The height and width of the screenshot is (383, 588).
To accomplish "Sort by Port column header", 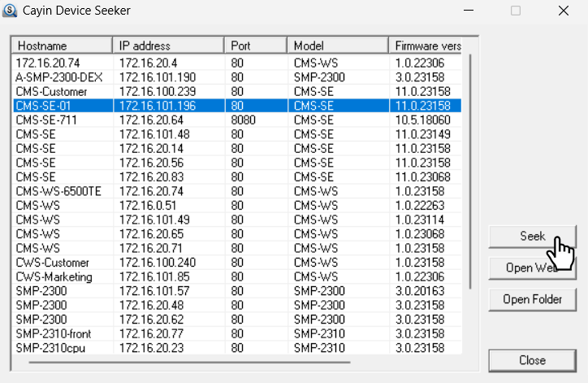I will [256, 46].
